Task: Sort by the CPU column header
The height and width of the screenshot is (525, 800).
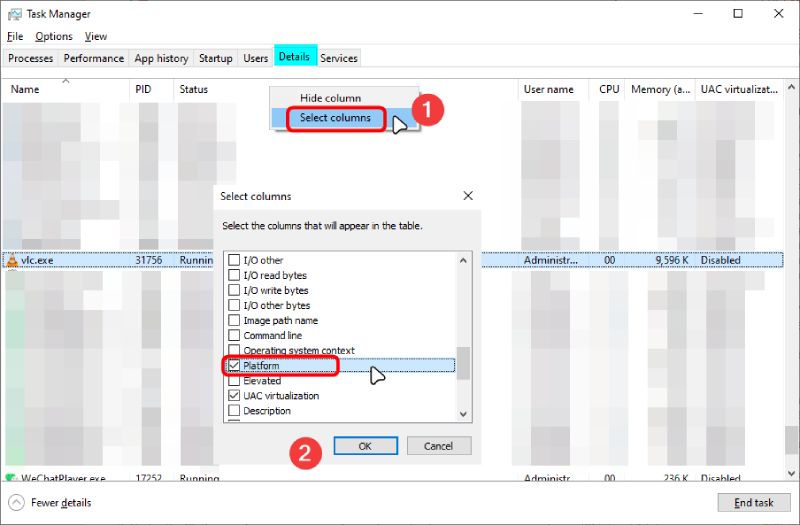Action: 607,89
